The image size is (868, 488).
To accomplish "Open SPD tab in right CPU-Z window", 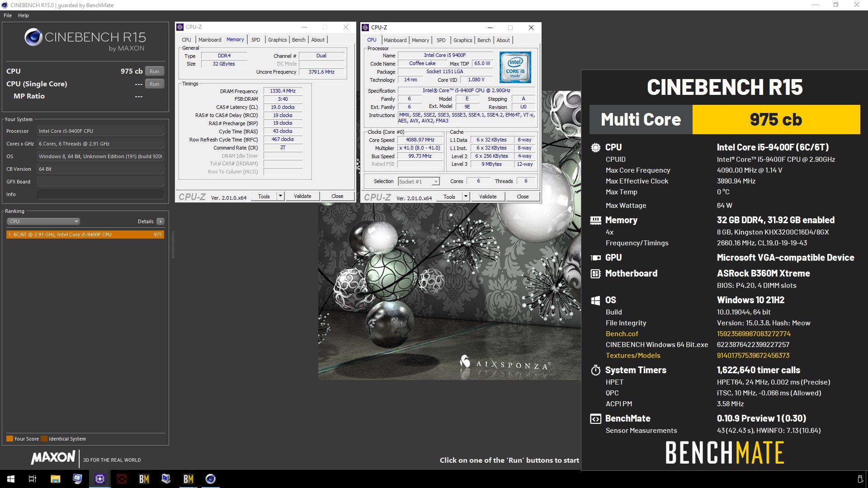I will point(441,40).
